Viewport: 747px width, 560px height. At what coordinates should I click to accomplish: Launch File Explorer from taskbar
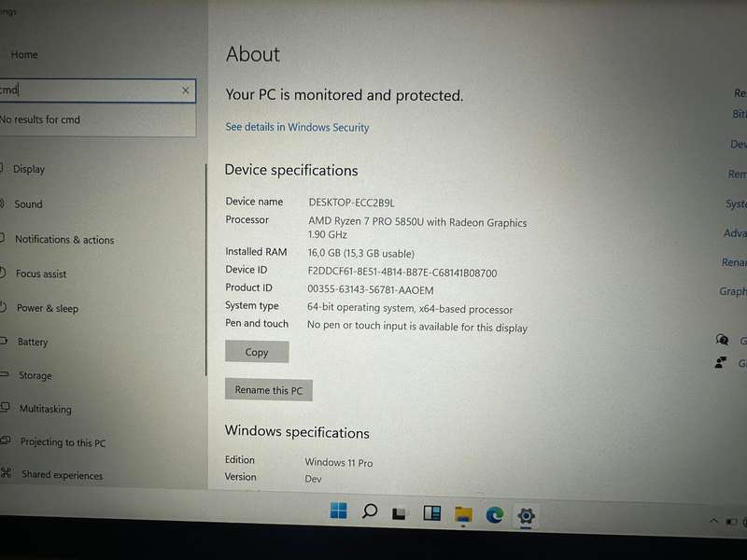(x=463, y=515)
